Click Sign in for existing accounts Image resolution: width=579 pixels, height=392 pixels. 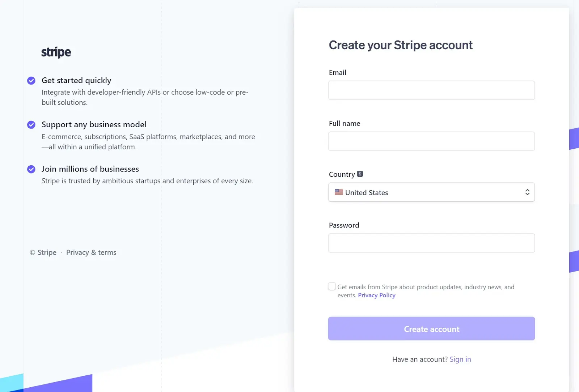(460, 359)
